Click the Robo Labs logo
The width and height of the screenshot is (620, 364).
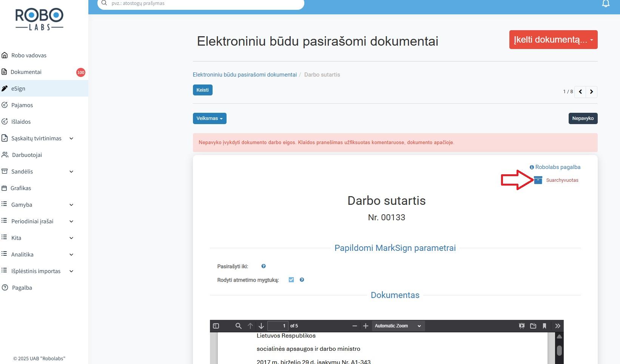[39, 20]
